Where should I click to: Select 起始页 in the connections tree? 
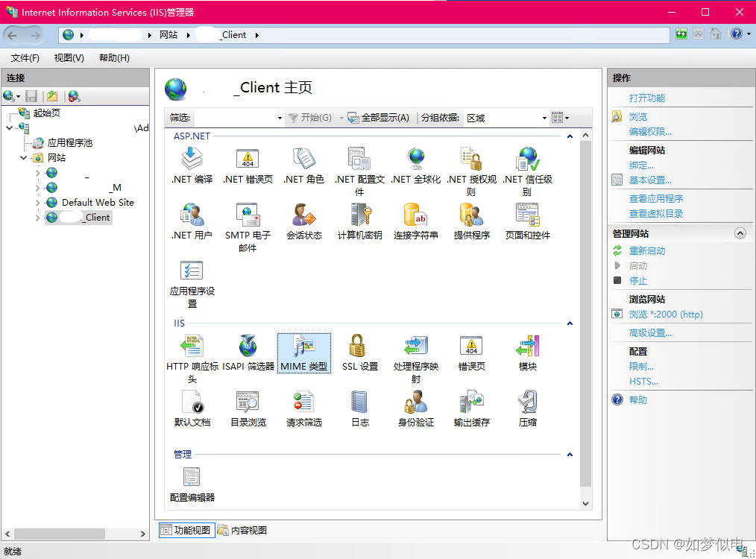[x=47, y=113]
